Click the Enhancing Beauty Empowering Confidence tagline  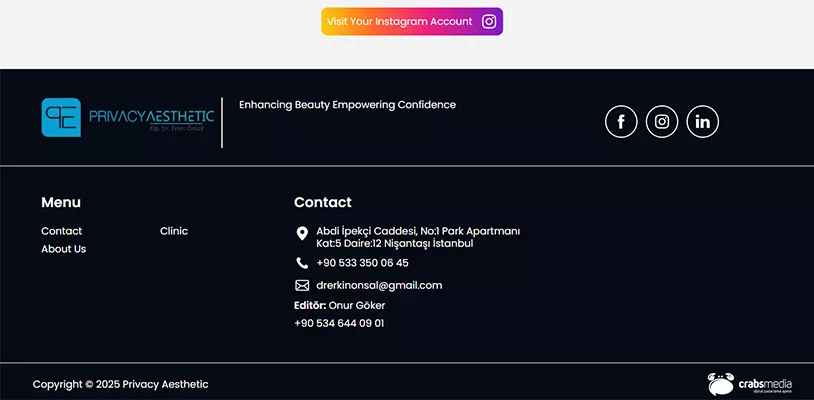pos(347,105)
